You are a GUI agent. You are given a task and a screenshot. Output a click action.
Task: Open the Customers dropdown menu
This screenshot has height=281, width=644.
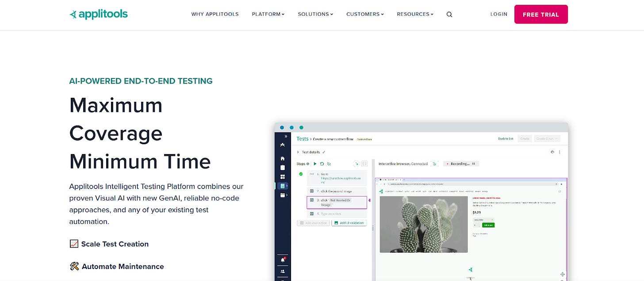point(365,14)
